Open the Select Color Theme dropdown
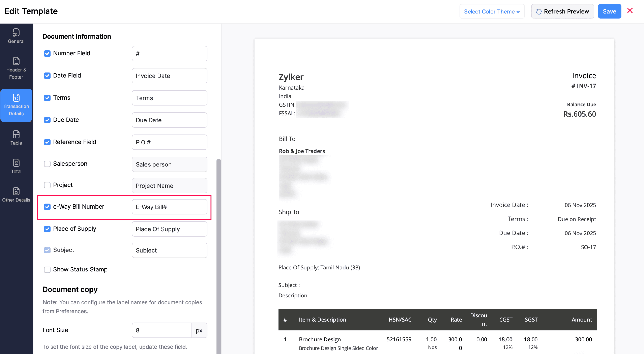 tap(491, 11)
